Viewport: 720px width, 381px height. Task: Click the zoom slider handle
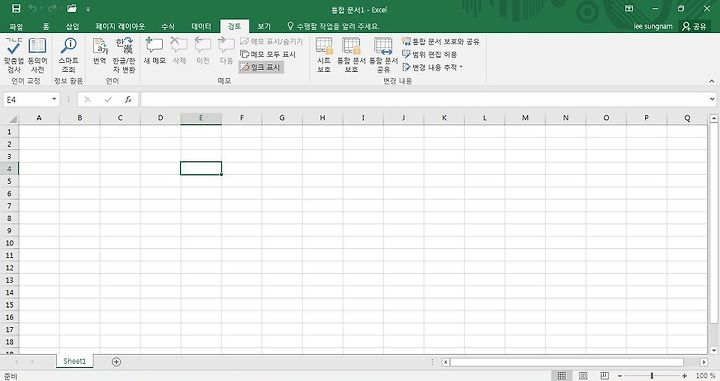point(652,375)
